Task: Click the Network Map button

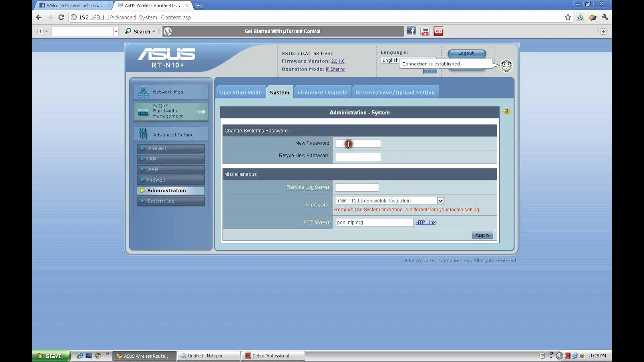Action: (171, 92)
